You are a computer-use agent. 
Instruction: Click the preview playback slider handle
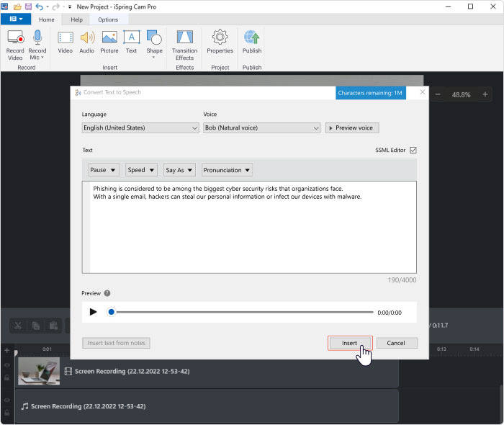pos(111,312)
